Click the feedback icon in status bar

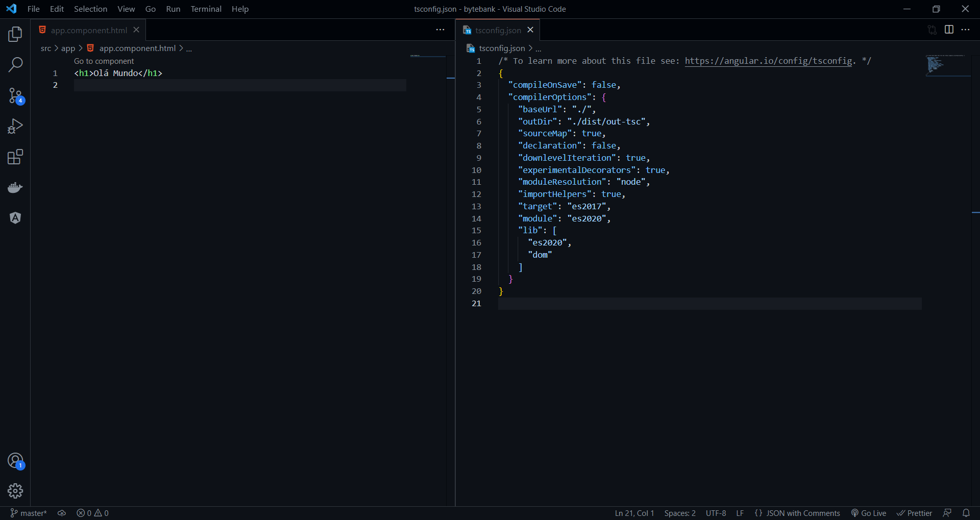947,513
